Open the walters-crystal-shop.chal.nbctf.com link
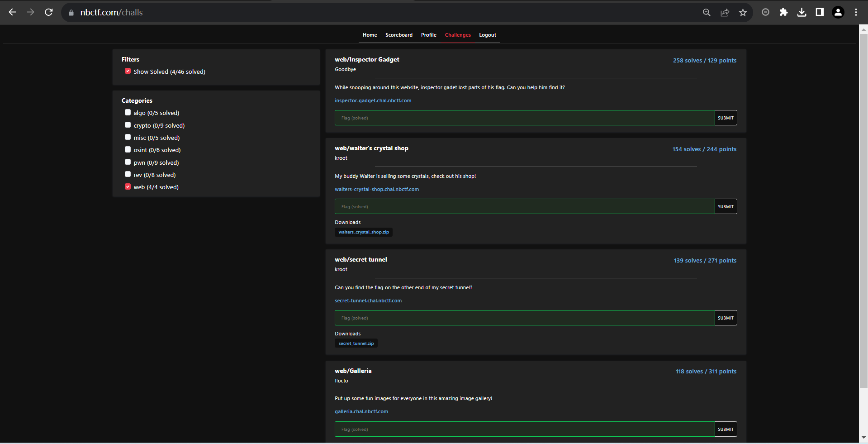868x444 pixels. (x=377, y=189)
